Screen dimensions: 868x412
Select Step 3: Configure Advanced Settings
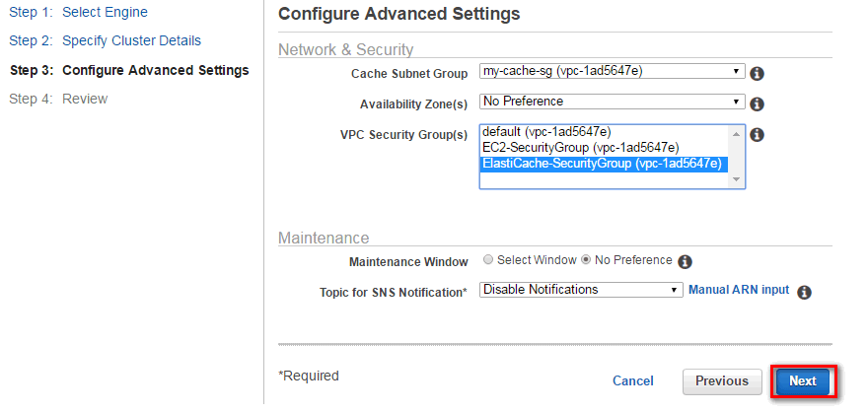[x=129, y=70]
